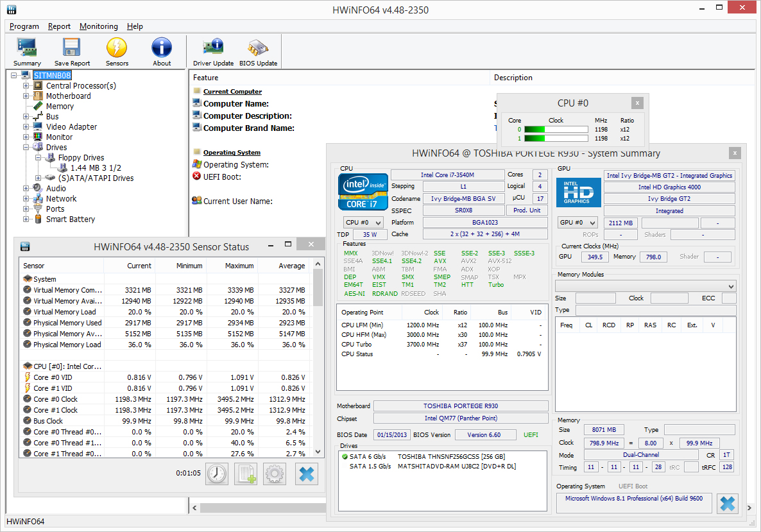Viewport: 761px width, 532px height.
Task: Launch BIOS Update from toolbar
Action: 258,52
